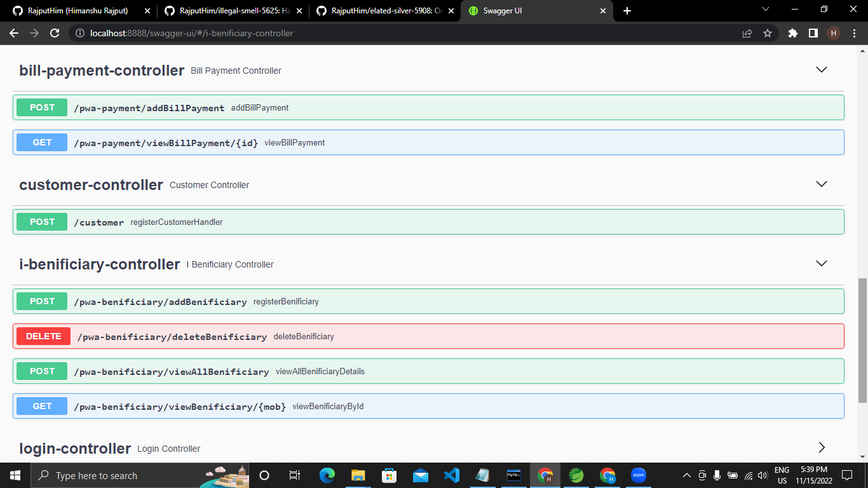Expand the login-controller section chevron
The image size is (868, 488).
(x=822, y=448)
